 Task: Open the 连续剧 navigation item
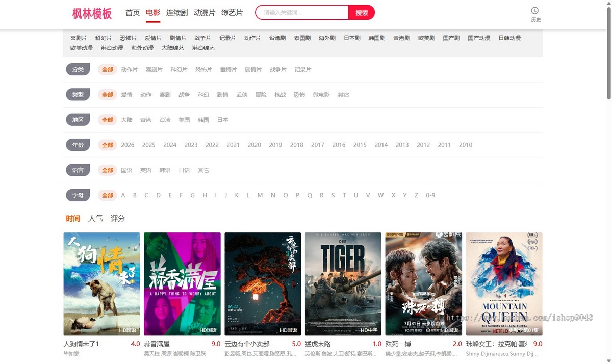point(177,13)
